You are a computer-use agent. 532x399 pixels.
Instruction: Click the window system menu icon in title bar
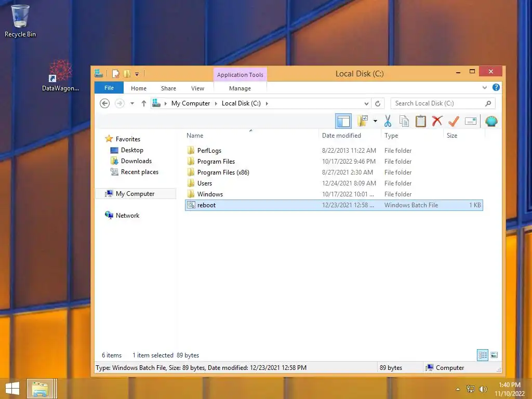(99, 73)
